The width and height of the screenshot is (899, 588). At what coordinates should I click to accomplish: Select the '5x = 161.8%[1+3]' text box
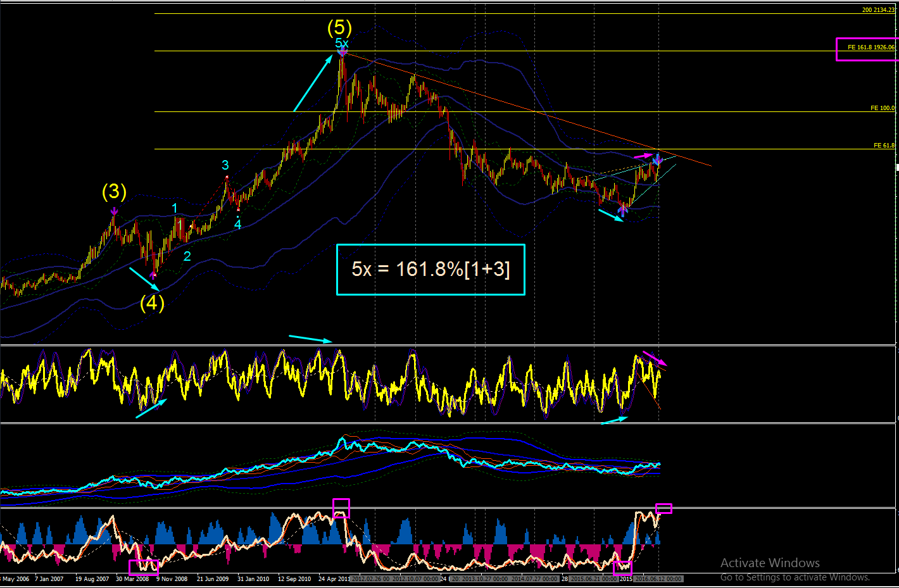click(x=431, y=270)
